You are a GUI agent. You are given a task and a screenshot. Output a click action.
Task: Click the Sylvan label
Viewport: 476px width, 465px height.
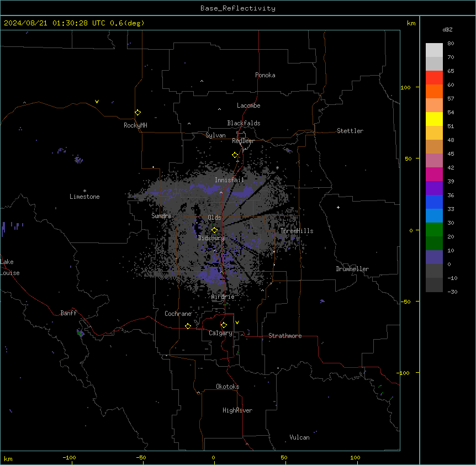click(x=215, y=135)
